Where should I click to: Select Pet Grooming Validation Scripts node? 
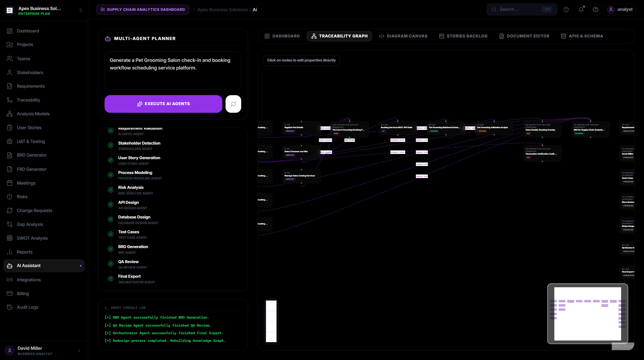point(494,128)
